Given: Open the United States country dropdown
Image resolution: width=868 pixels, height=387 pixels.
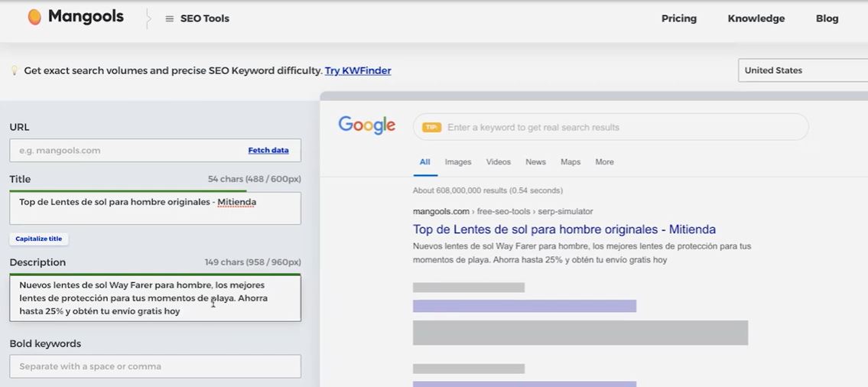Looking at the screenshot, I should point(801,70).
